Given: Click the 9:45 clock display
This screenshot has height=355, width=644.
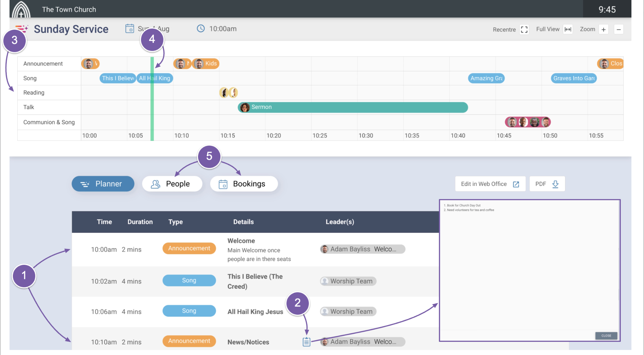Looking at the screenshot, I should (607, 9).
